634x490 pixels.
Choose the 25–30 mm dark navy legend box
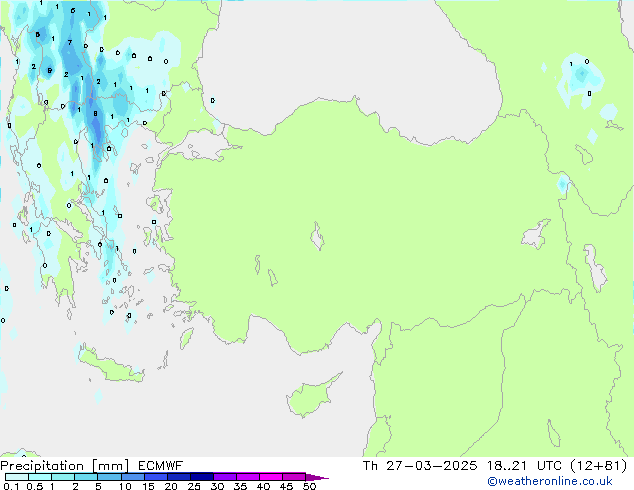pyautogui.click(x=202, y=477)
